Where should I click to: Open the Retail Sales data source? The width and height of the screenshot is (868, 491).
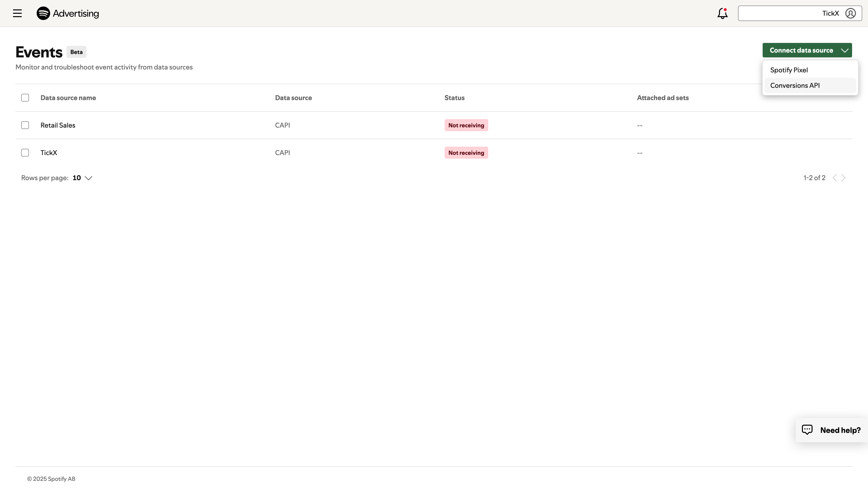click(58, 125)
